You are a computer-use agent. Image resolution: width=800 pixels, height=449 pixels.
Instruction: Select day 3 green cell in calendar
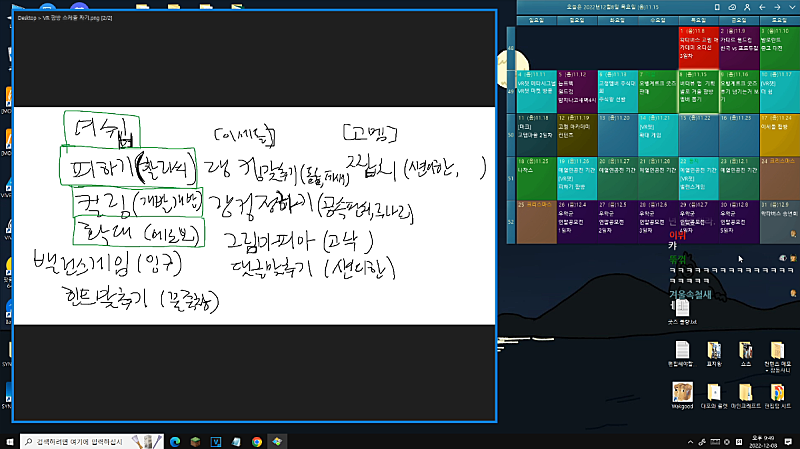point(780,48)
